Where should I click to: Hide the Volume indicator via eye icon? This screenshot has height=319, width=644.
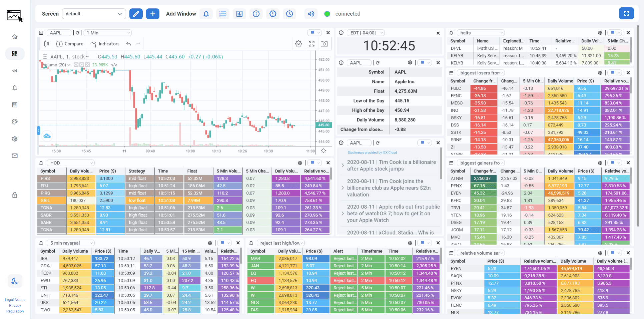(x=76, y=65)
